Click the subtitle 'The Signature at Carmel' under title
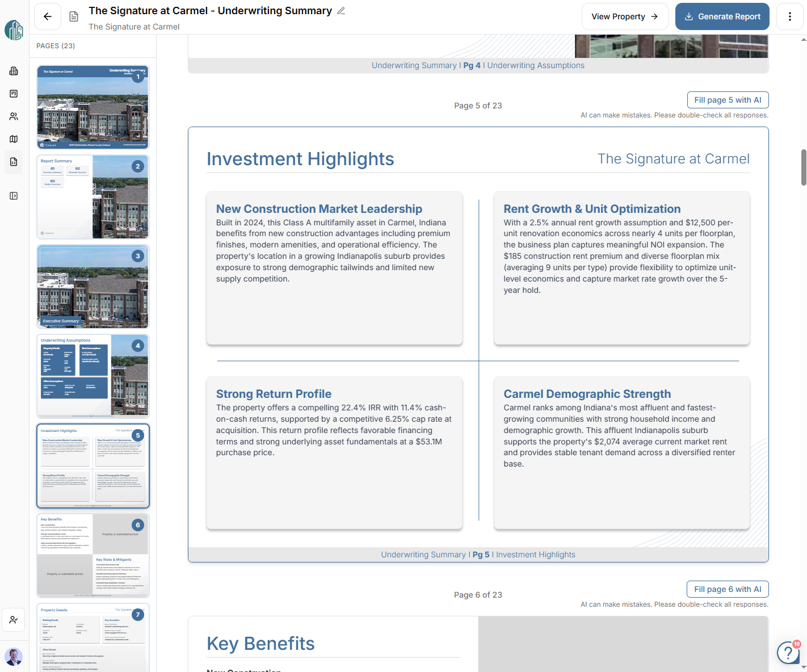The image size is (807, 672). tap(134, 27)
